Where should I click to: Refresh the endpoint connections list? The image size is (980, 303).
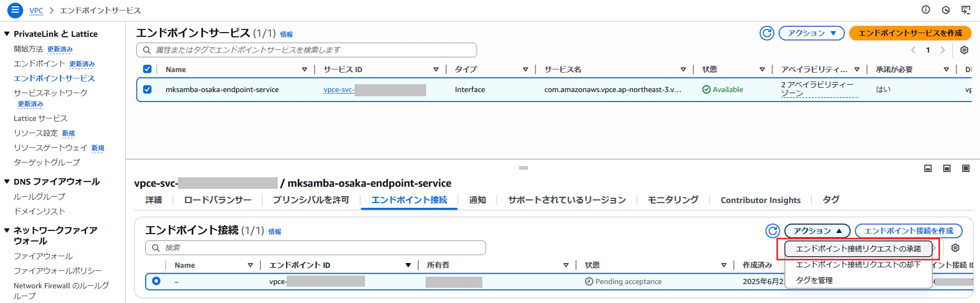click(773, 231)
